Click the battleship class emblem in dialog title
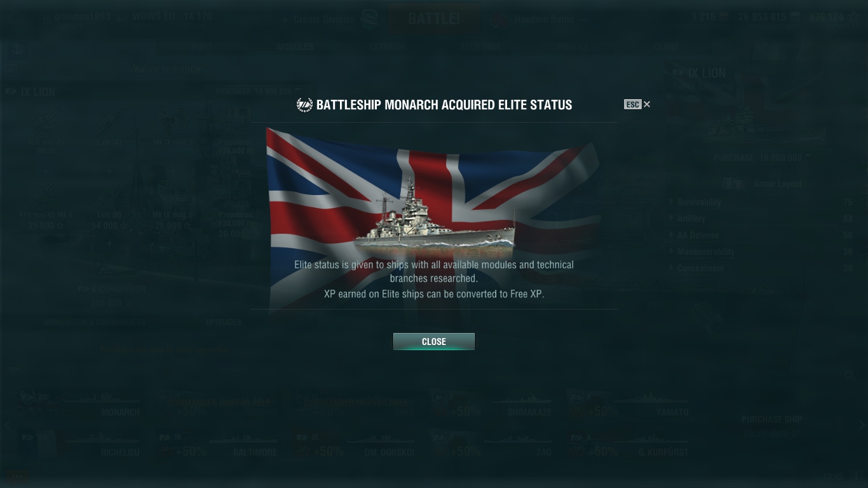868x488 pixels. [304, 105]
